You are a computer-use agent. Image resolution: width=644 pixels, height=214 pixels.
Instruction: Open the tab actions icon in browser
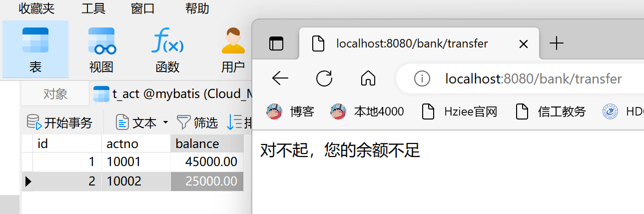276,43
